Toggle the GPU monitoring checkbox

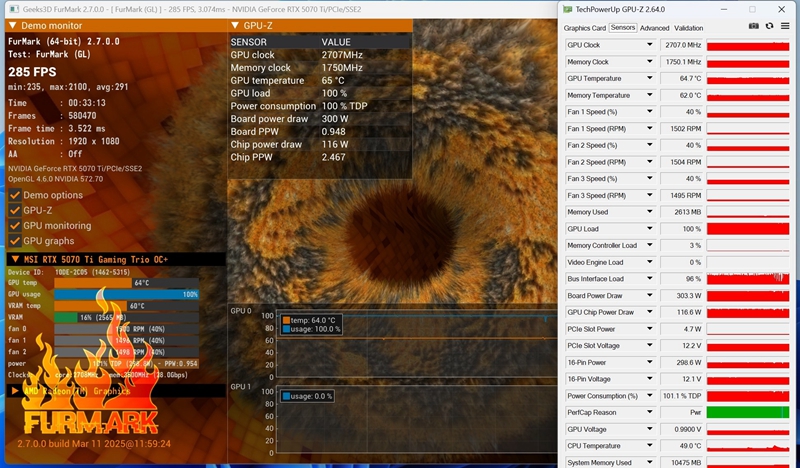[x=14, y=226]
